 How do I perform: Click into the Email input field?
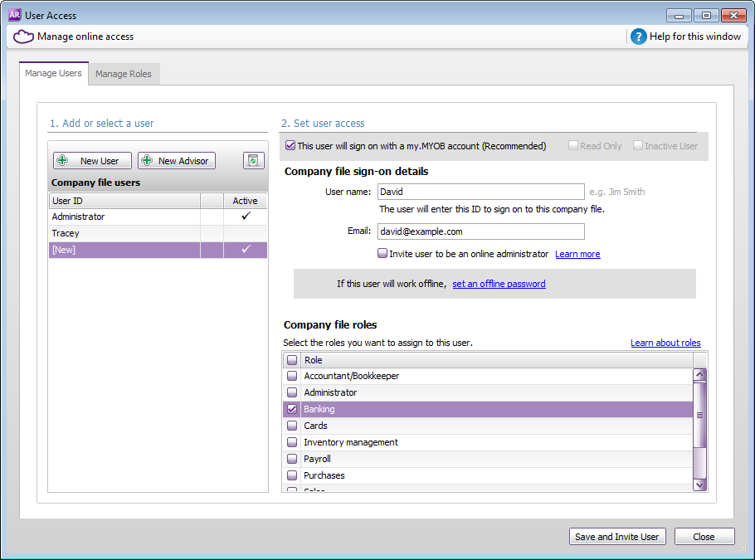coord(480,231)
